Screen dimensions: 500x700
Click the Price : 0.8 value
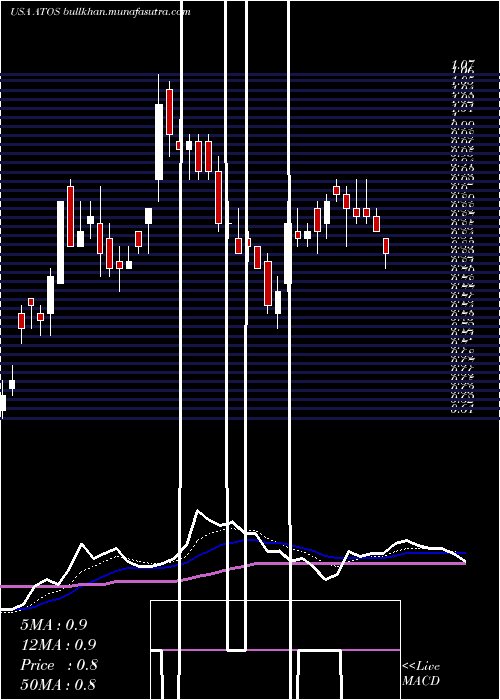pyautogui.click(x=58, y=665)
